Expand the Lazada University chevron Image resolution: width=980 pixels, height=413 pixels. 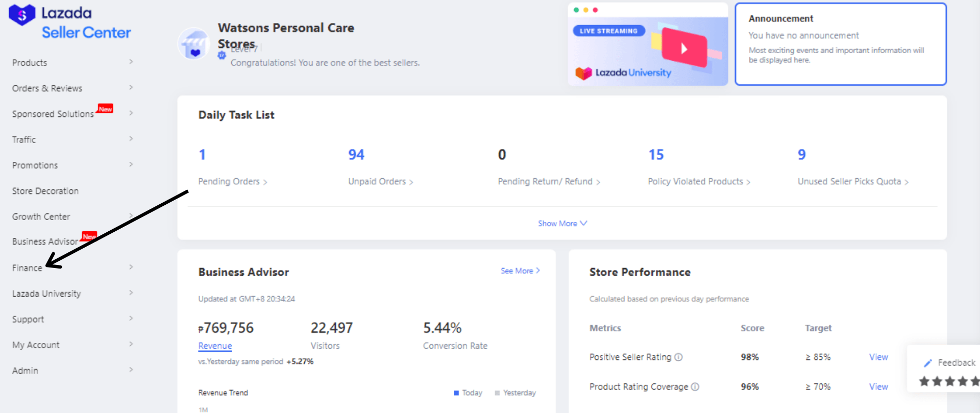pos(131,293)
